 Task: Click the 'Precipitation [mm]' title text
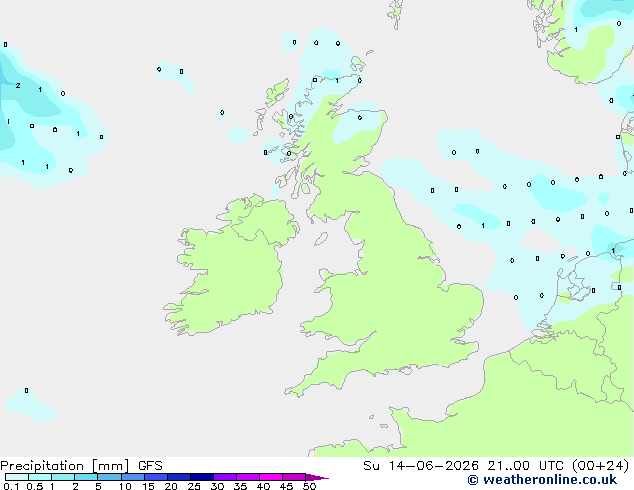click(65, 466)
